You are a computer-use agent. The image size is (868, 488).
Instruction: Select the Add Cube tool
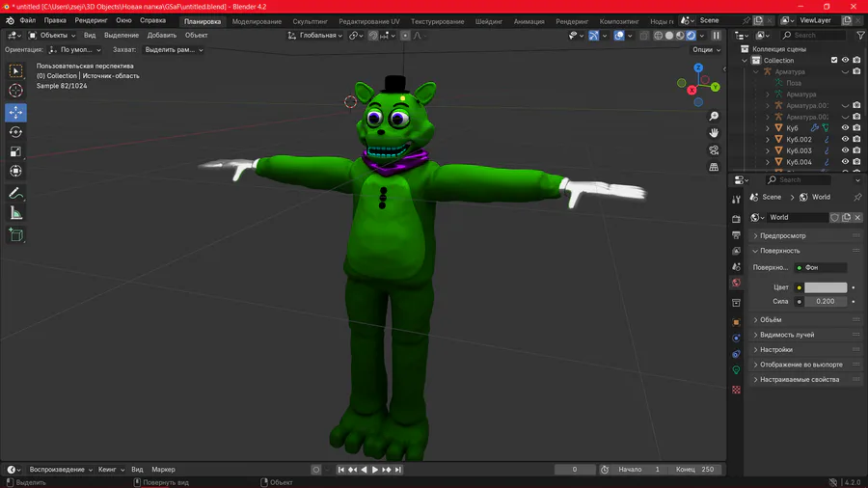(15, 235)
